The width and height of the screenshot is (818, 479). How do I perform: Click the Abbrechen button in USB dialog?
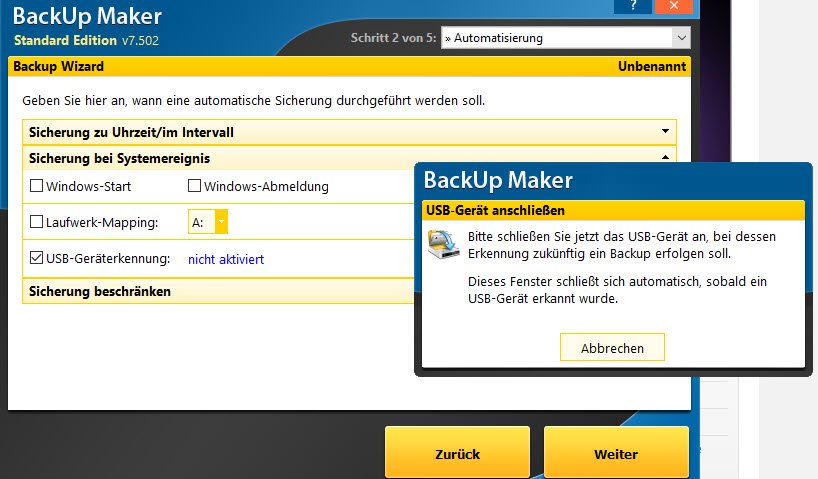[612, 348]
